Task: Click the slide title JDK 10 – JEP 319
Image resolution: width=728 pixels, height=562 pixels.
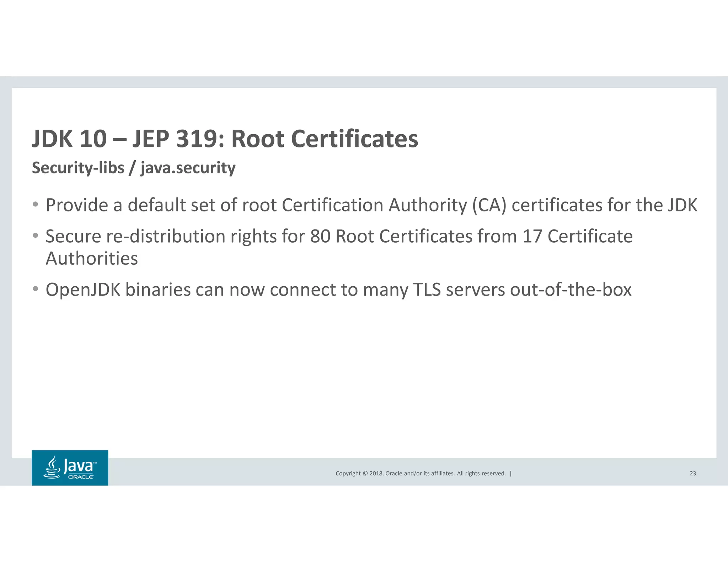Action: [x=225, y=139]
